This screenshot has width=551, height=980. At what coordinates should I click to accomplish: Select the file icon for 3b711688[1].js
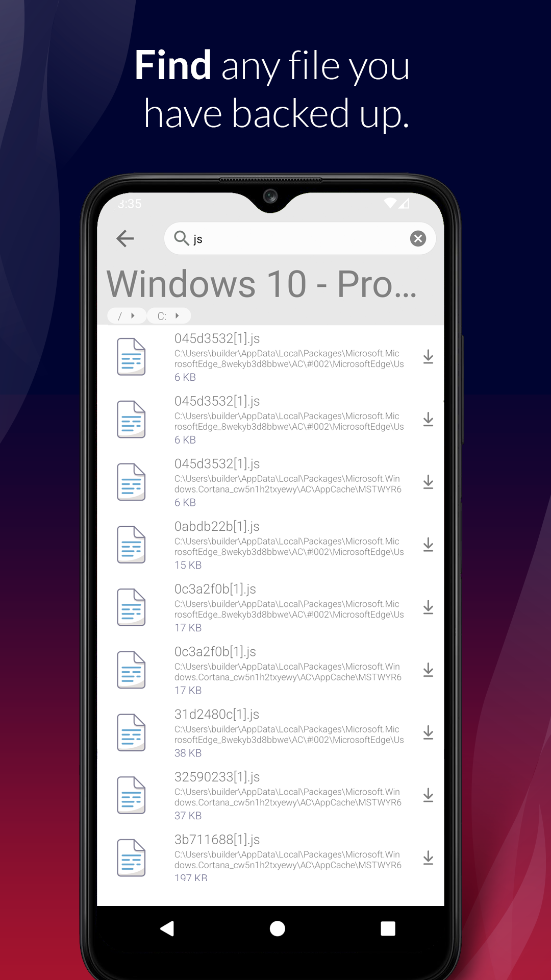click(x=131, y=858)
